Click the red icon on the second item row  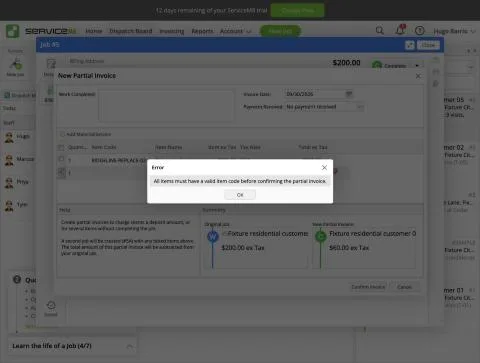pyautogui.click(x=335, y=171)
